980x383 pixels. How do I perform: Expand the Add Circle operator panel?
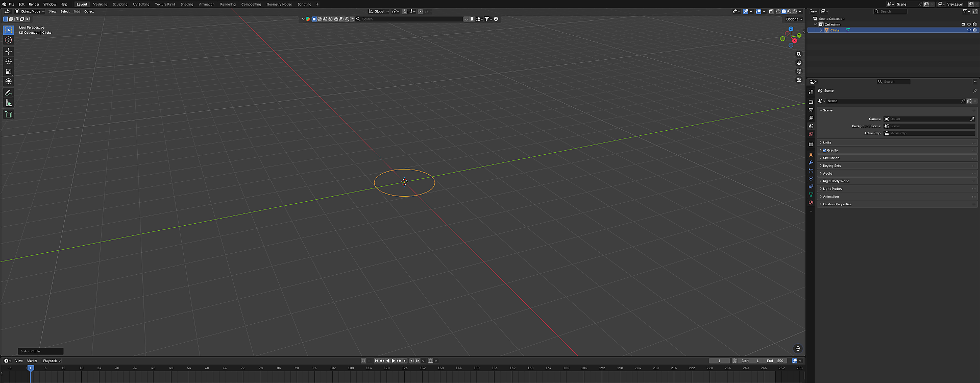pos(41,351)
